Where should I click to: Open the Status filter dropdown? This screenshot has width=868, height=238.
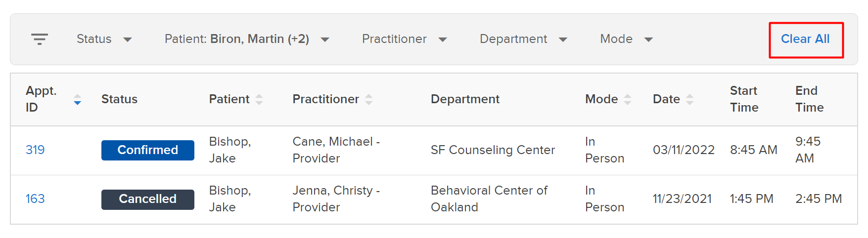104,39
